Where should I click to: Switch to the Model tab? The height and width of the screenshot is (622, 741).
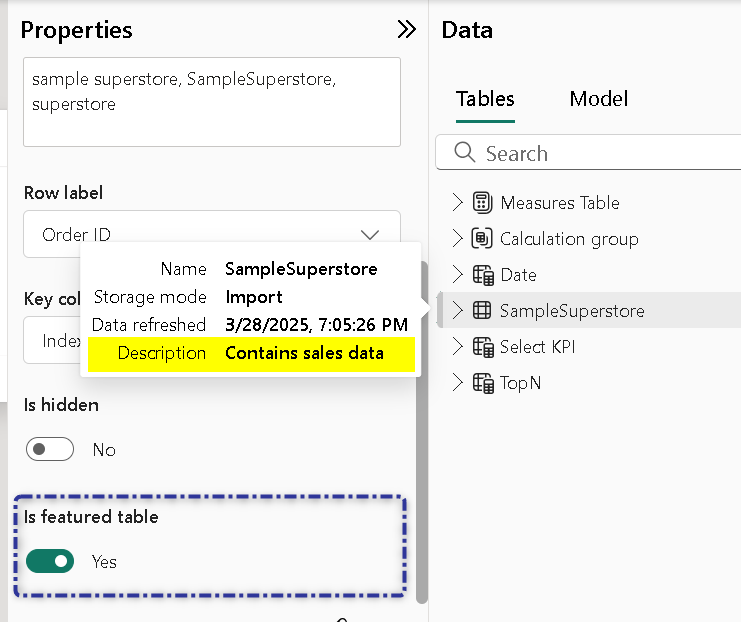click(598, 99)
